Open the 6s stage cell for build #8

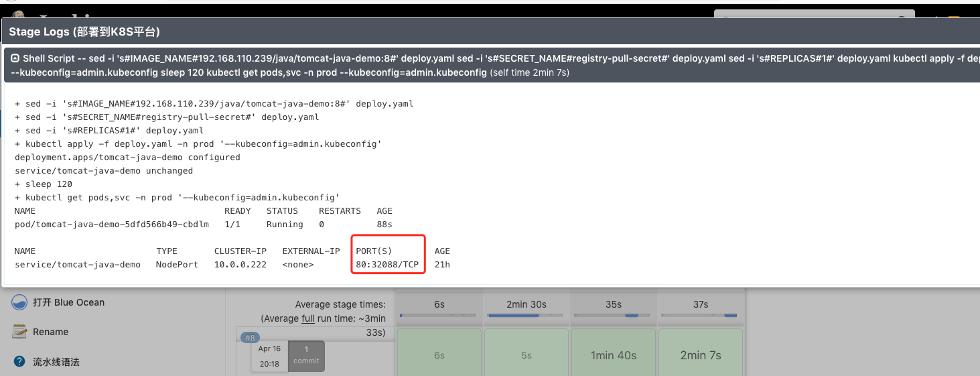[439, 355]
